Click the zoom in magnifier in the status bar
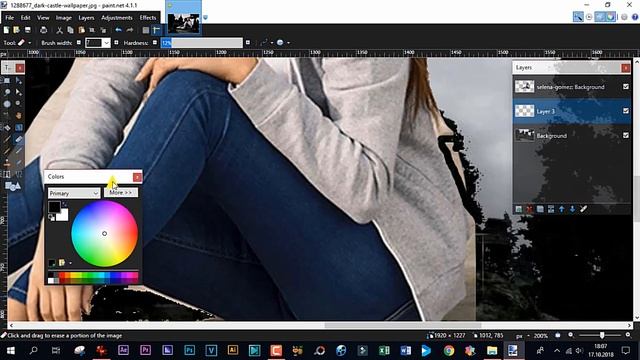Screen dimensions: 640x360 click(x=628, y=335)
